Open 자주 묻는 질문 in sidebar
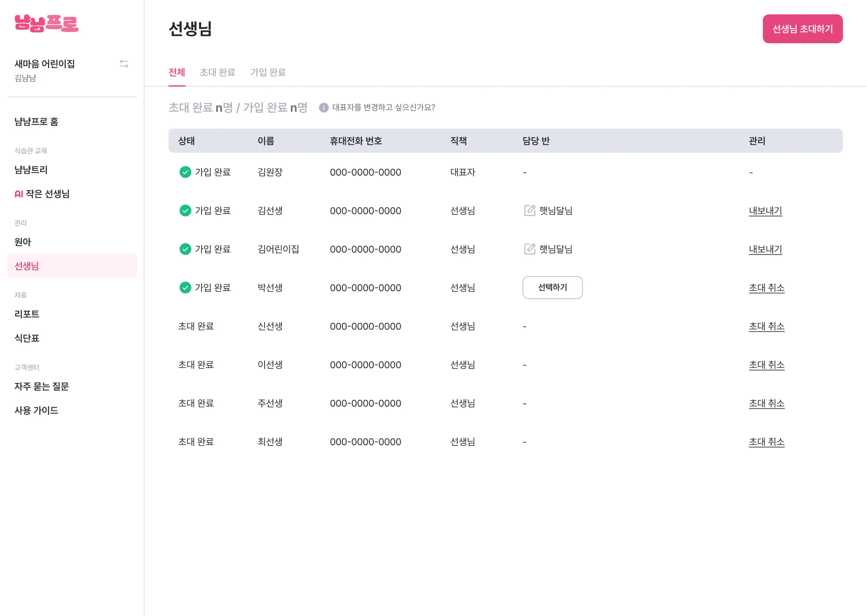This screenshot has width=867, height=616. point(41,386)
